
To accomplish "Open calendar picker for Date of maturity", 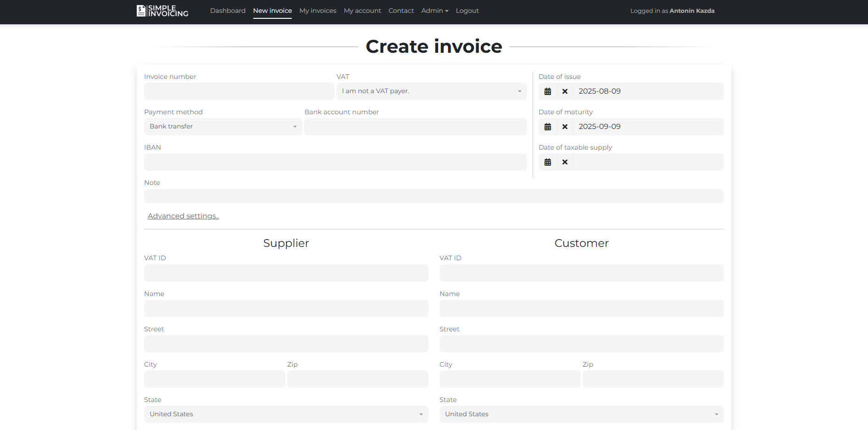I will pos(547,127).
